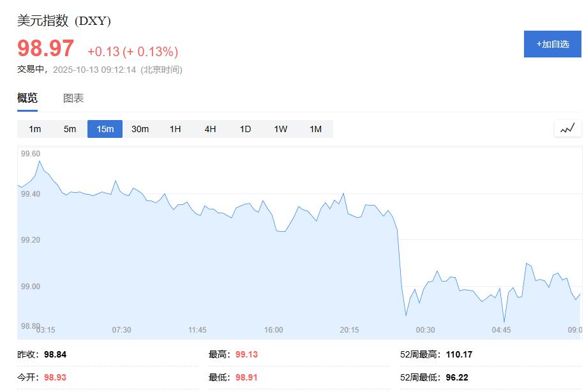
Task: Switch chart to 30m interval
Action: click(140, 128)
